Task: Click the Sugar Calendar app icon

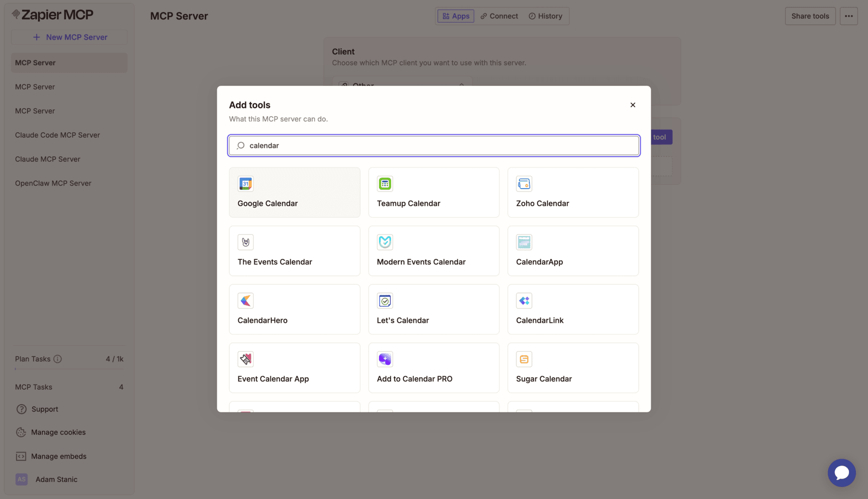Action: [x=524, y=359]
